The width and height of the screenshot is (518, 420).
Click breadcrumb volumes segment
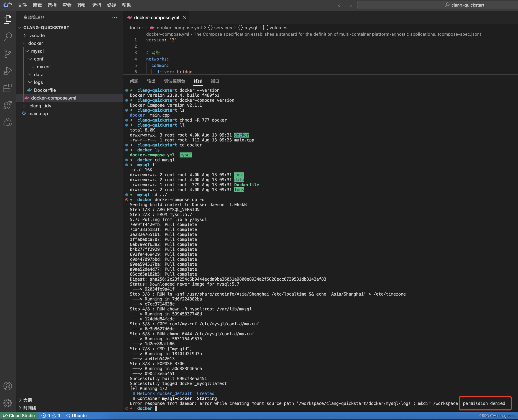(x=275, y=28)
